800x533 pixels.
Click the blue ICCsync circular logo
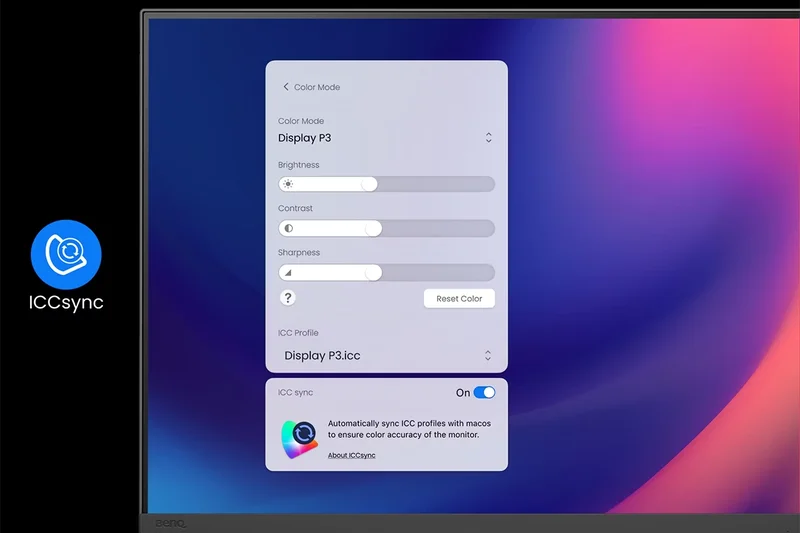click(x=66, y=254)
